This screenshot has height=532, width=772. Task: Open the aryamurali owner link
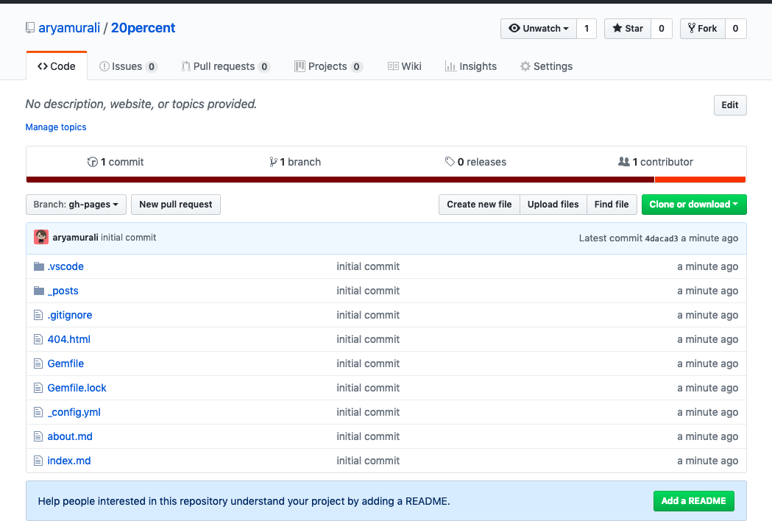(69, 28)
